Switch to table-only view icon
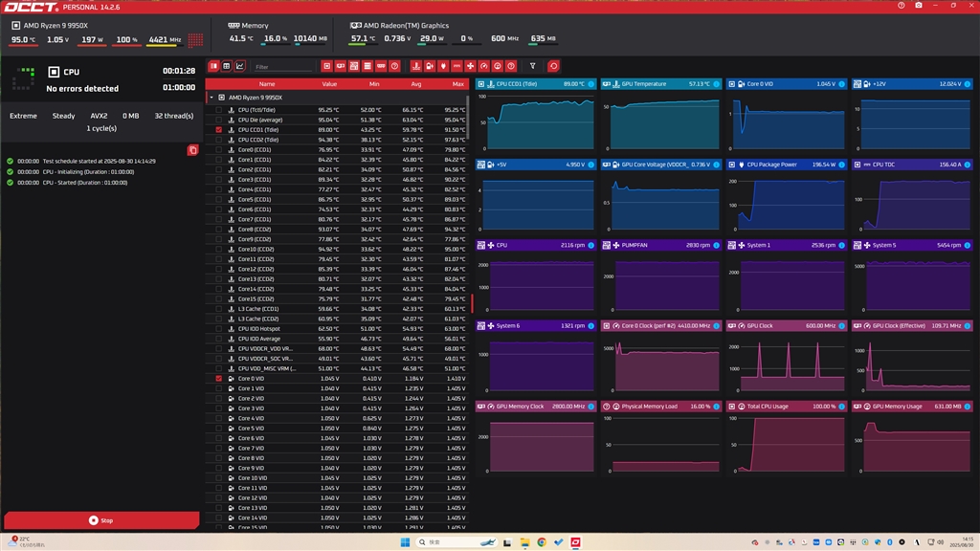The image size is (980, 551). (227, 66)
